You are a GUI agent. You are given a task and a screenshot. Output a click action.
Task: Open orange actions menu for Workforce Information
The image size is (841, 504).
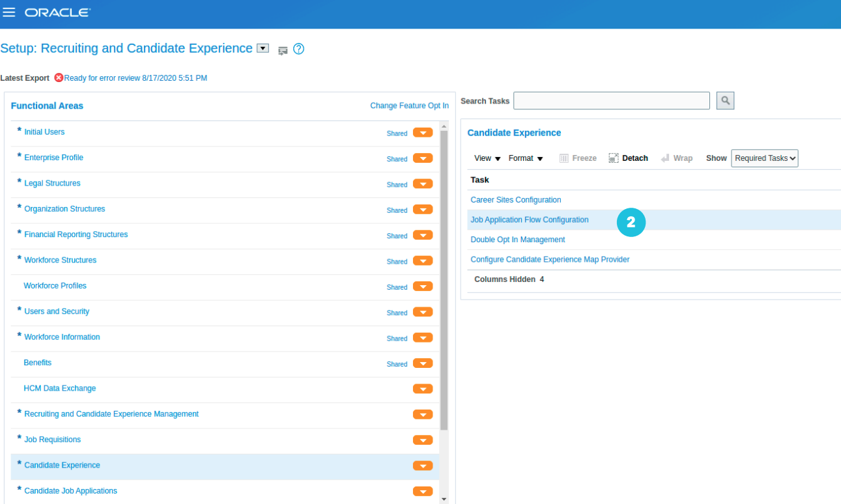click(423, 337)
